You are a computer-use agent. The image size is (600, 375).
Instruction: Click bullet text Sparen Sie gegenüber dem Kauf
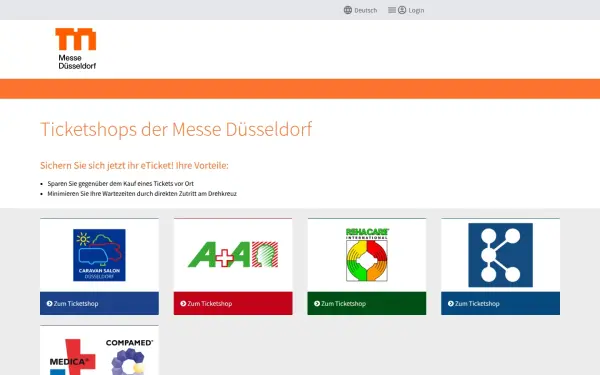pos(121,184)
